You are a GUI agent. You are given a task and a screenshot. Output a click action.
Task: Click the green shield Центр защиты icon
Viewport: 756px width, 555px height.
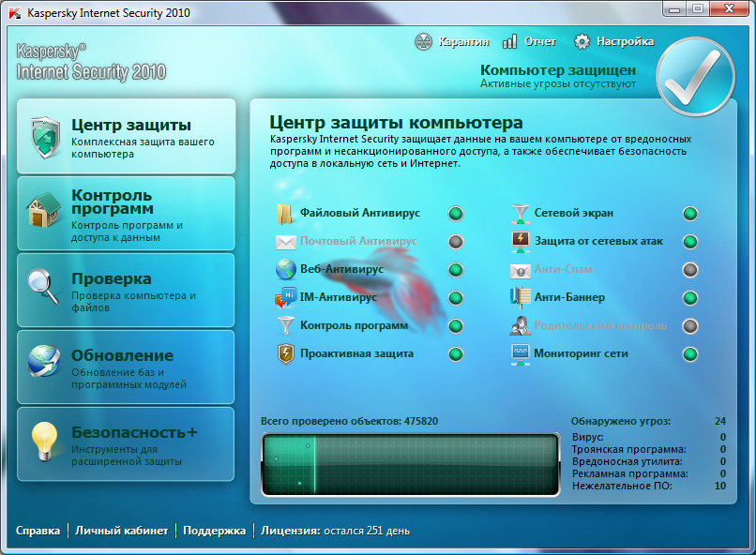pyautogui.click(x=45, y=137)
